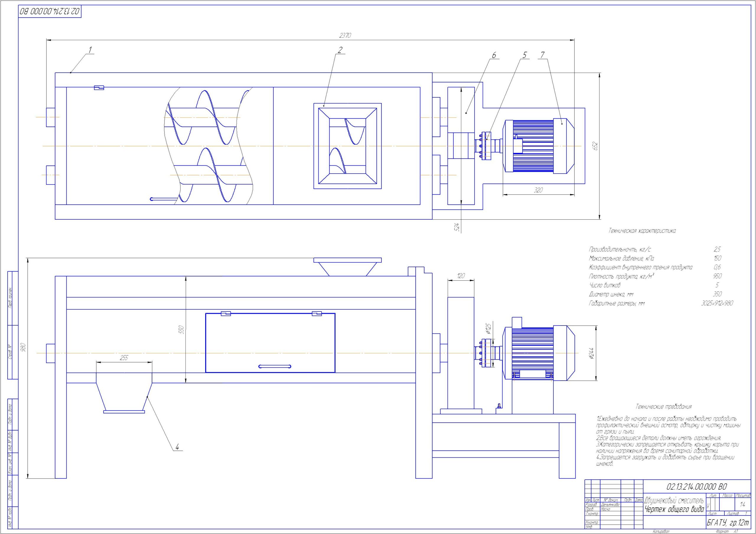Click the ø125 coupling diameter dimension
The image size is (756, 534).
(489, 329)
